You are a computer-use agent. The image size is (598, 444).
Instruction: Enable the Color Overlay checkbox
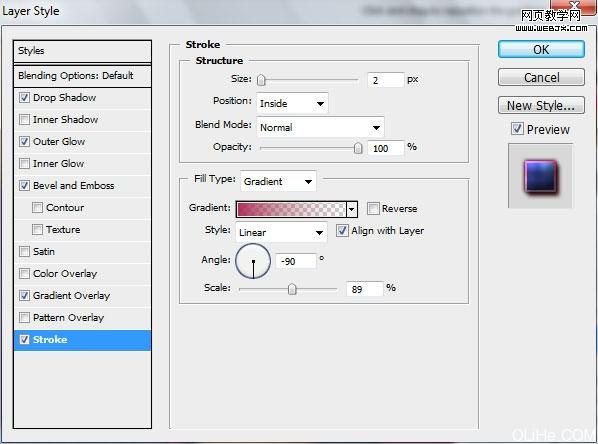point(24,273)
